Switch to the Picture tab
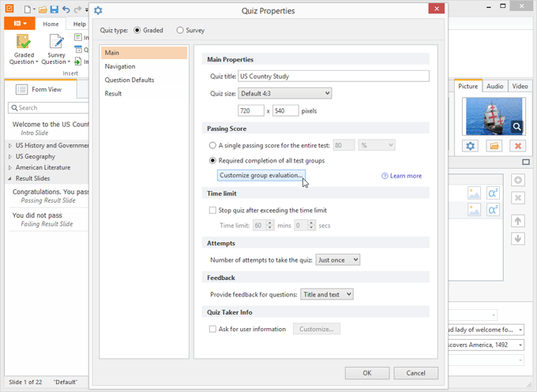 (468, 86)
